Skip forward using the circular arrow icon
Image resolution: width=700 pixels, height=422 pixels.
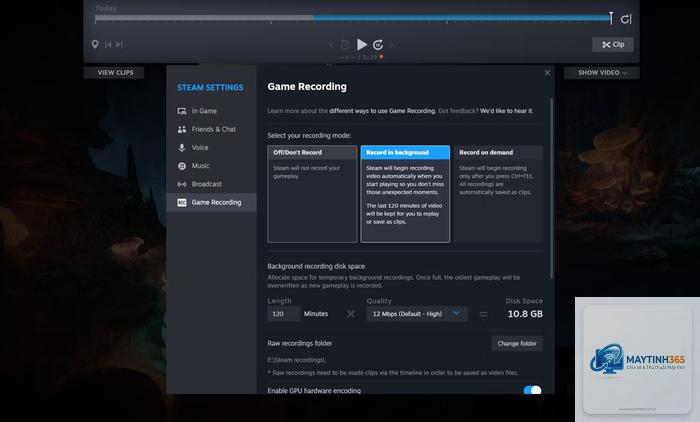[378, 45]
